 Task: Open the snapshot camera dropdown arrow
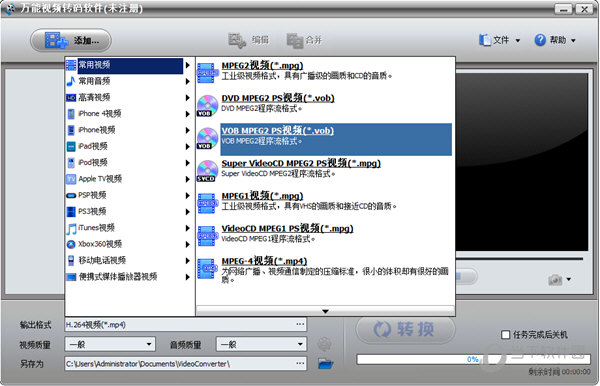(x=569, y=279)
